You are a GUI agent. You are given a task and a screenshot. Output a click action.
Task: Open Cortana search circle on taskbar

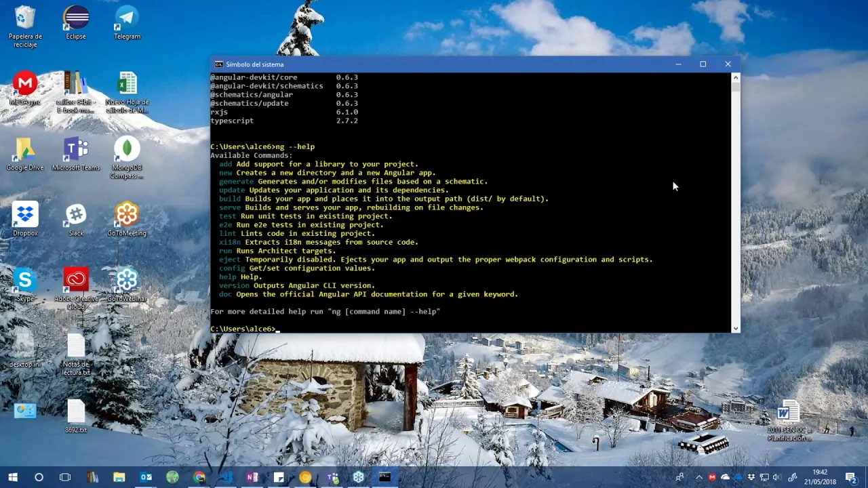[39, 477]
